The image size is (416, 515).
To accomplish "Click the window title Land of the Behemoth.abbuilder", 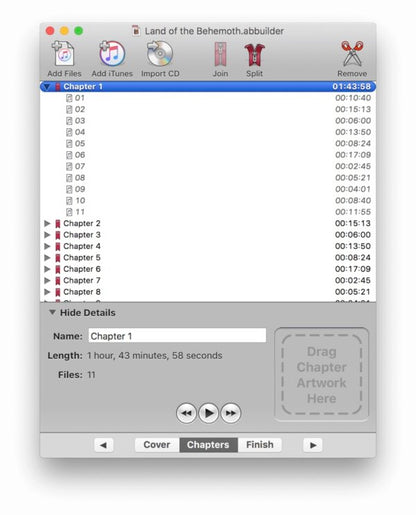I will (x=214, y=31).
